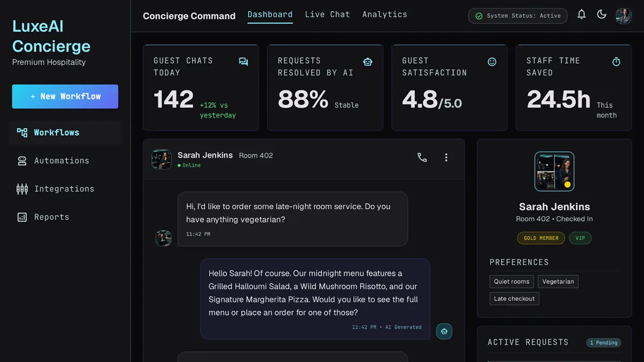Click the Reports sidebar icon
Screen dimensions: 644x362
tap(22, 217)
